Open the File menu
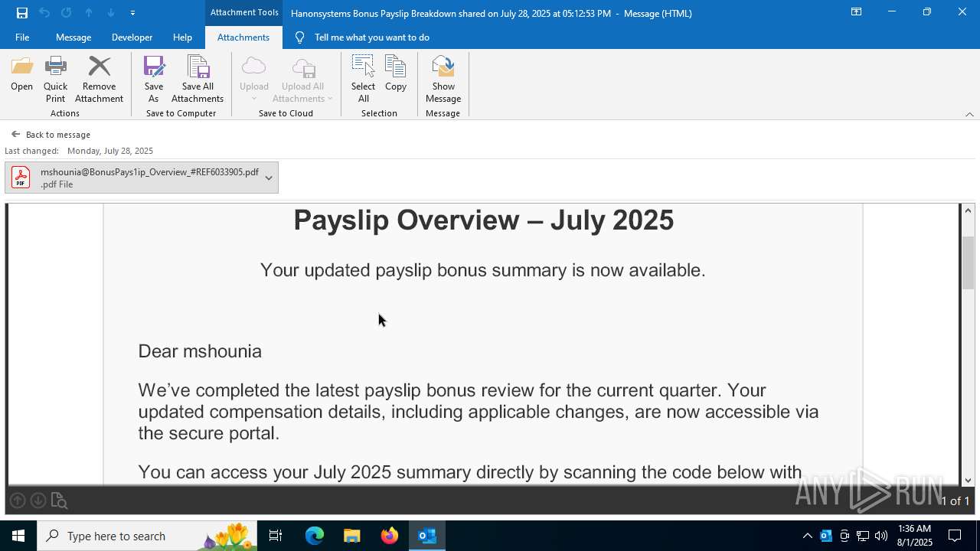This screenshot has height=551, width=980. click(22, 37)
